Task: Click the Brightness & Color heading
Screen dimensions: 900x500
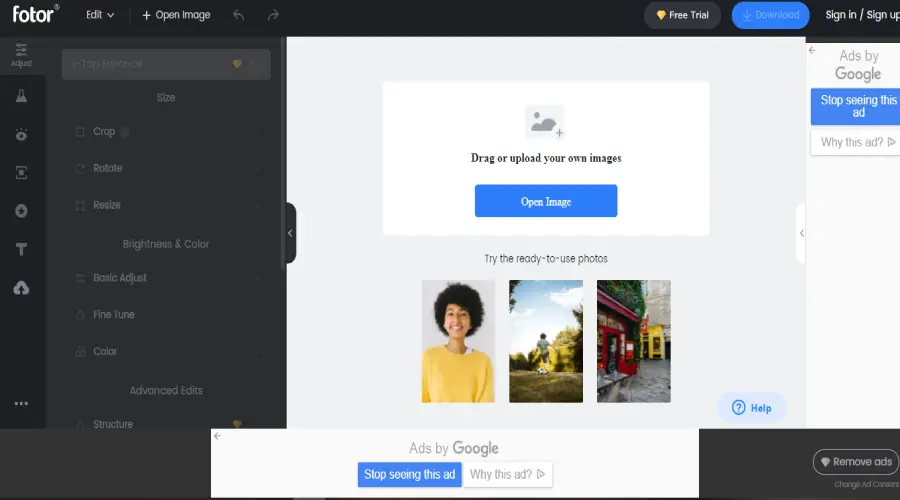Action: point(166,244)
